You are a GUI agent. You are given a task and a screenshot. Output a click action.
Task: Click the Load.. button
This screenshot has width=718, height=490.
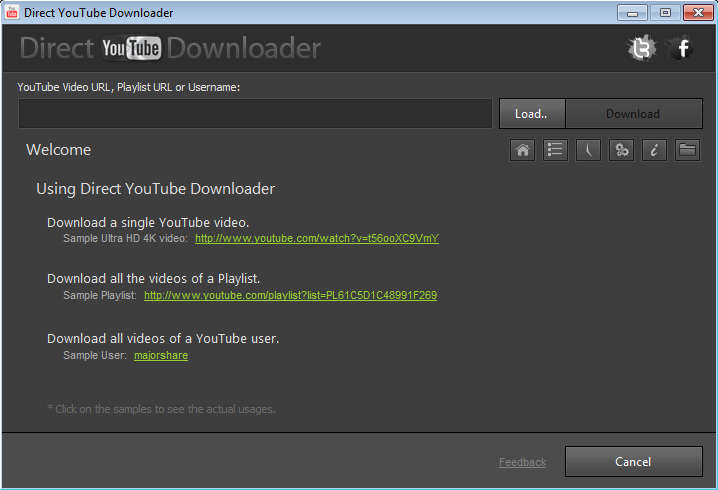(532, 114)
